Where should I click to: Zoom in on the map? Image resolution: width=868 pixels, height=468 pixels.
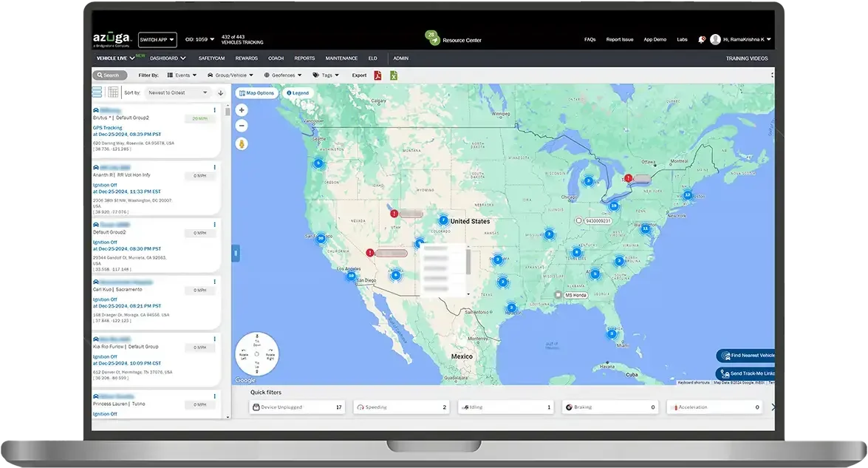(x=242, y=110)
